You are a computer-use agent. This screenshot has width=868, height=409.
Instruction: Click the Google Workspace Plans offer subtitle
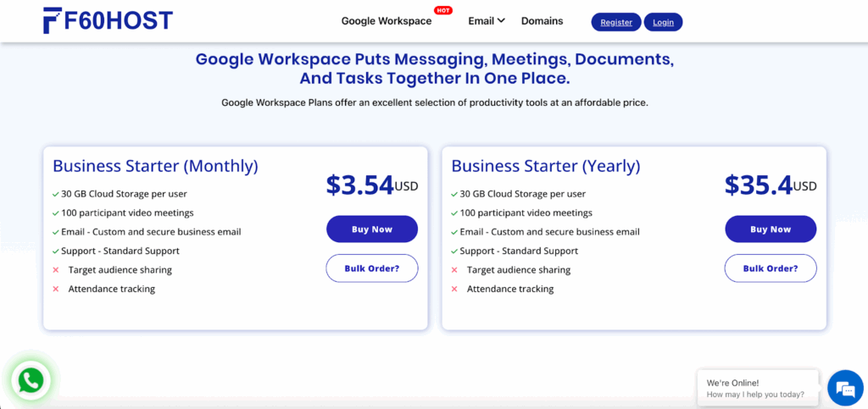pyautogui.click(x=435, y=102)
